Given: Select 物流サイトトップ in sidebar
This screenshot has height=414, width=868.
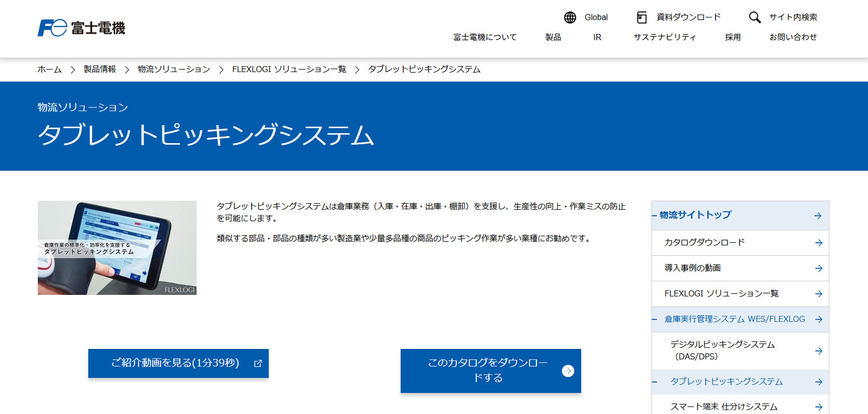Looking at the screenshot, I should pyautogui.click(x=740, y=216).
